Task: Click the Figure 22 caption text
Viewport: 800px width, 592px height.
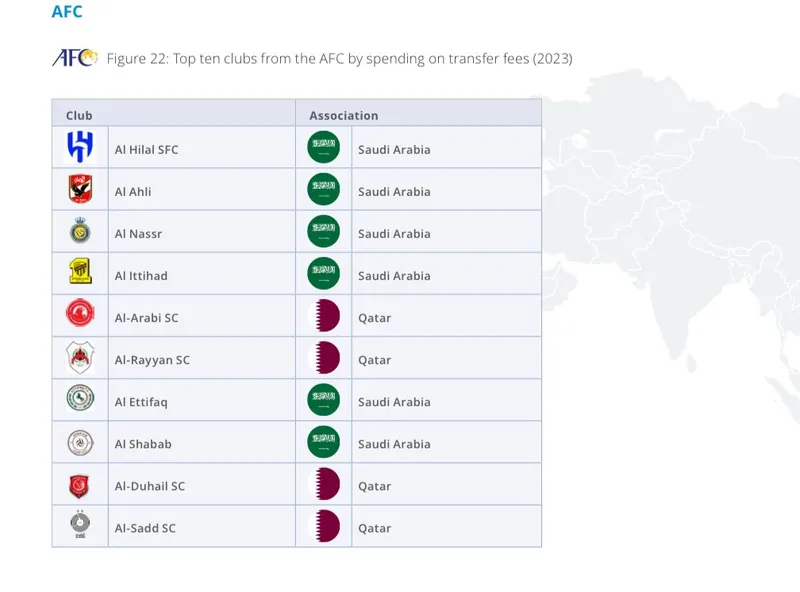Action: coord(339,59)
